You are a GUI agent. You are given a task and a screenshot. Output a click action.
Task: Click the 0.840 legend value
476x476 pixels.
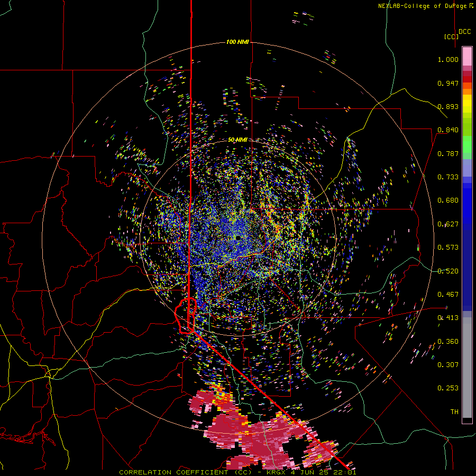pos(448,130)
